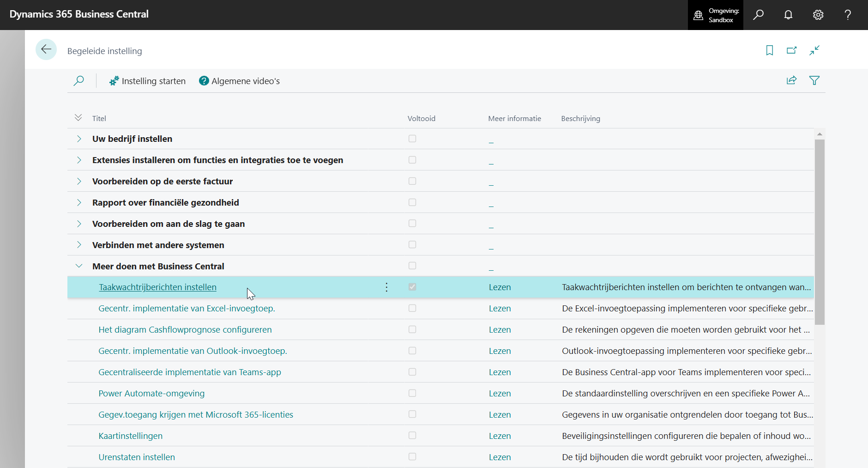
Task: Toggle Voltooid for Rapport over financiële gezondheid
Action: point(412,202)
